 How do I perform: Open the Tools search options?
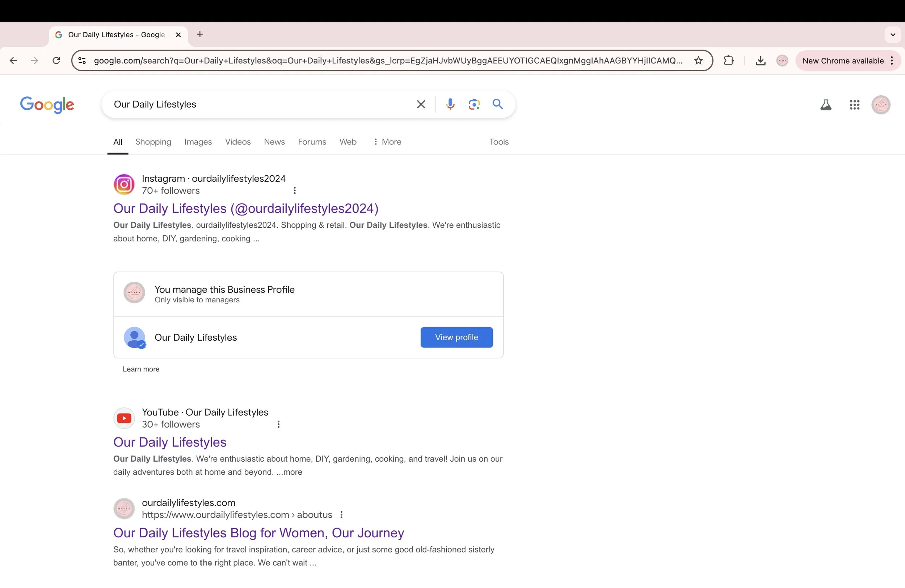point(498,142)
